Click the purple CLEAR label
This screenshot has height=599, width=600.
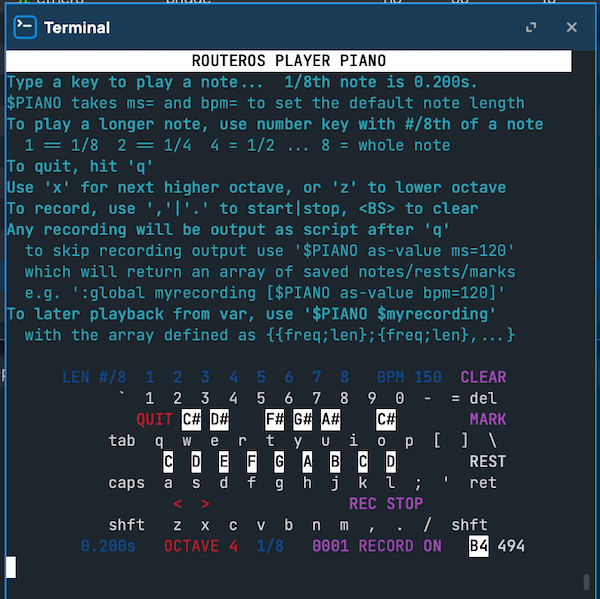483,377
